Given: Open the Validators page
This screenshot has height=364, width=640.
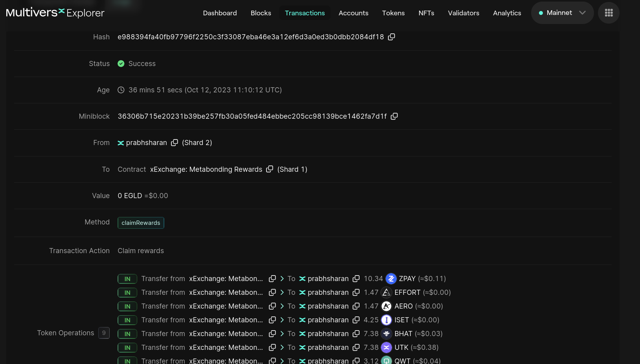Looking at the screenshot, I should coord(463,13).
